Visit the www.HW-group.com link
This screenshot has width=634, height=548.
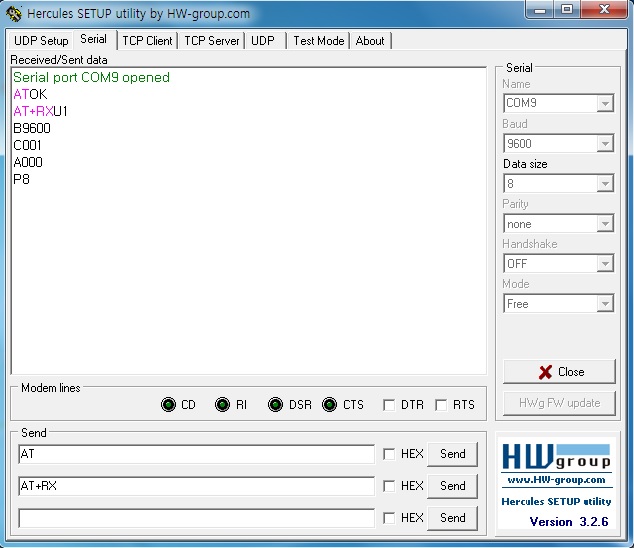[556, 480]
